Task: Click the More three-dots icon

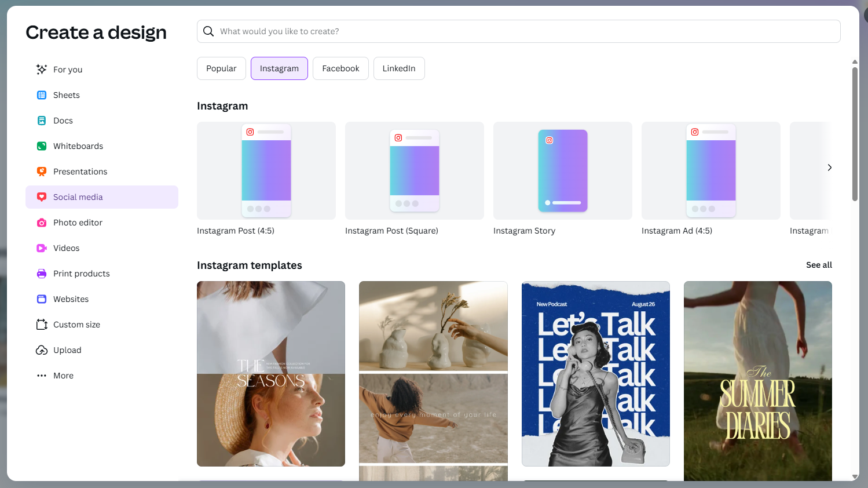Action: tap(42, 376)
